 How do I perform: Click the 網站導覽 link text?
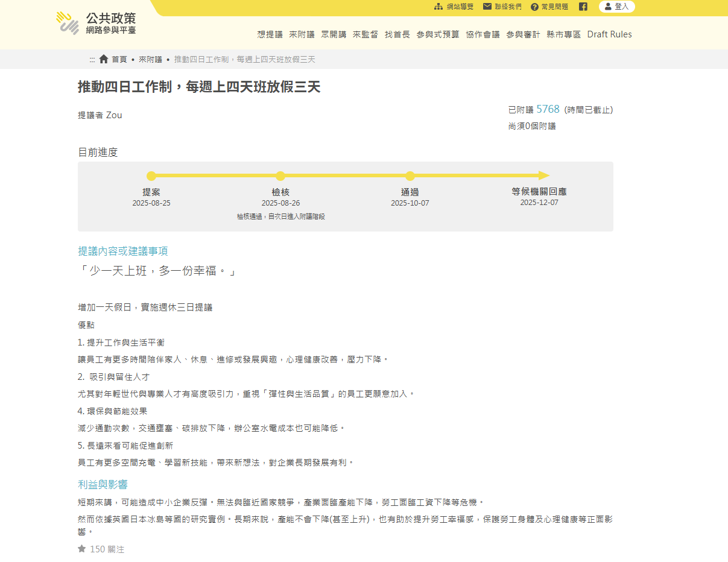point(460,7)
